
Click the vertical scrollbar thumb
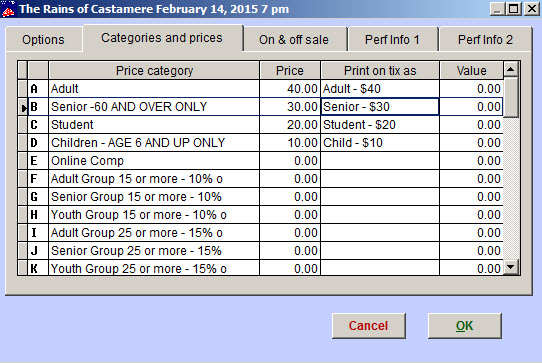pos(511,98)
